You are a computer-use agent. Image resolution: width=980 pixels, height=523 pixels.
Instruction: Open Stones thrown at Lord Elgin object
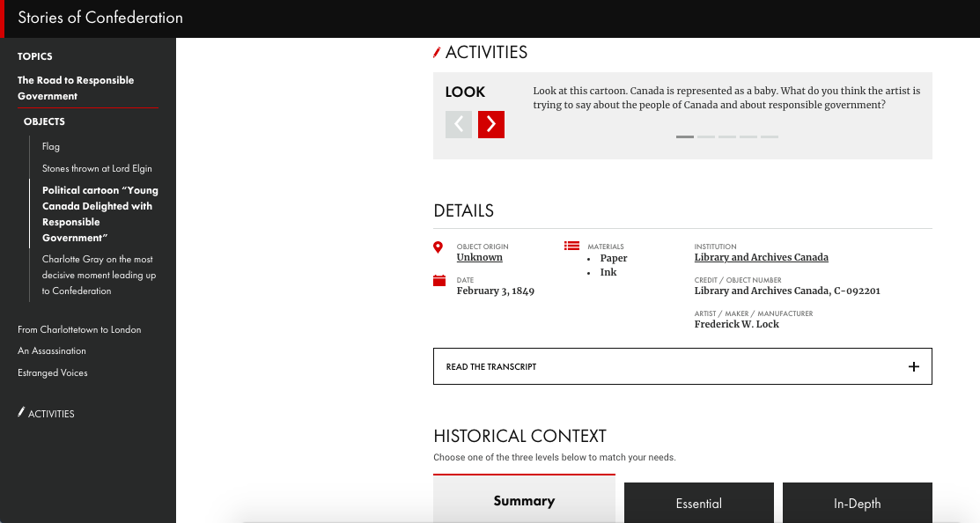click(x=97, y=168)
